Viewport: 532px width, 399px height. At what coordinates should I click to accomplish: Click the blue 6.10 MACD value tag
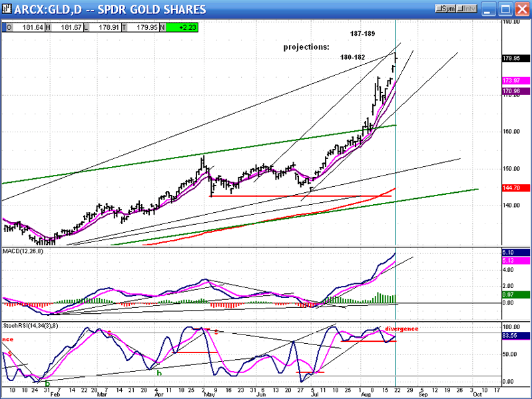[515, 254]
